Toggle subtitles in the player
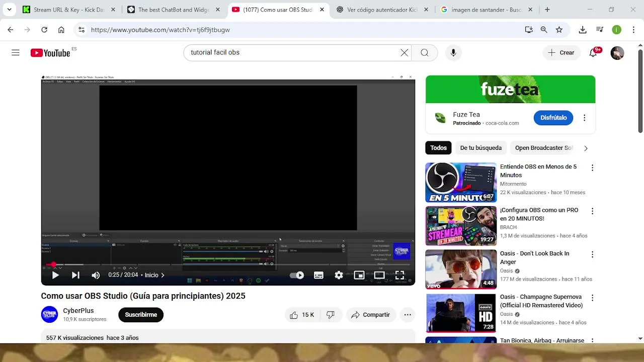 pyautogui.click(x=318, y=275)
